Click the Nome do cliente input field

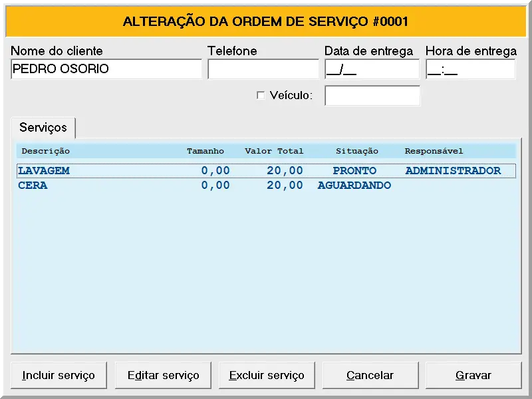click(x=106, y=69)
